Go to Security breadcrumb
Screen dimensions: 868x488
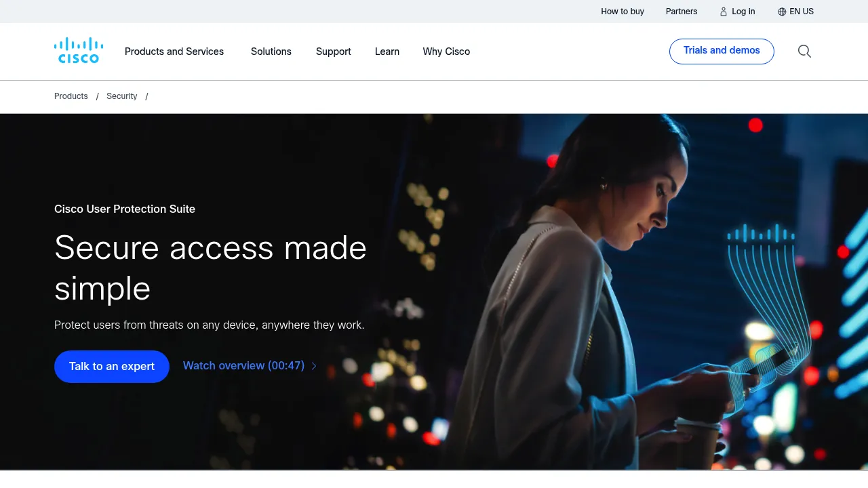point(122,96)
